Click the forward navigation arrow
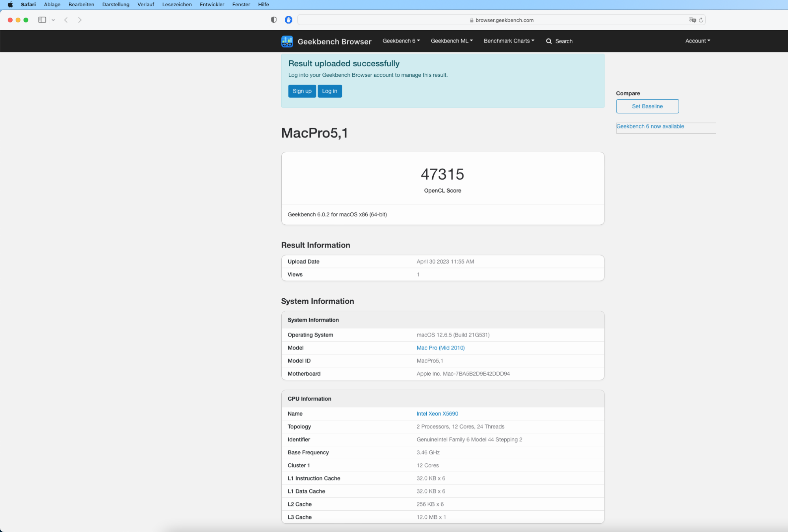The height and width of the screenshot is (532, 788). (x=80, y=20)
